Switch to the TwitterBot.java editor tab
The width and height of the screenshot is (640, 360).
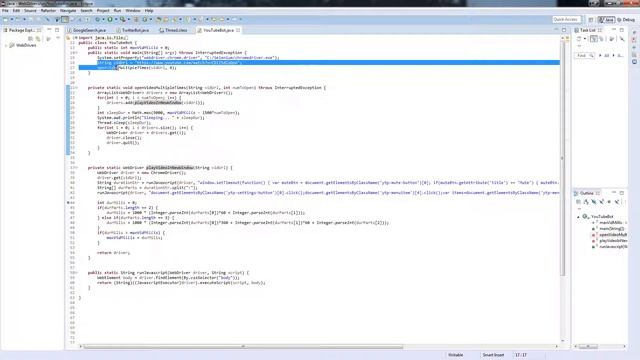pos(133,30)
